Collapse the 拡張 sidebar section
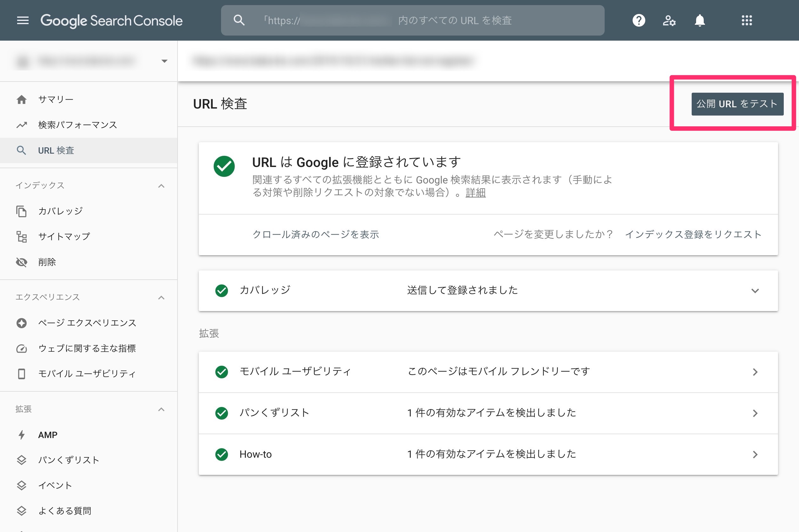The width and height of the screenshot is (799, 532). [x=161, y=409]
